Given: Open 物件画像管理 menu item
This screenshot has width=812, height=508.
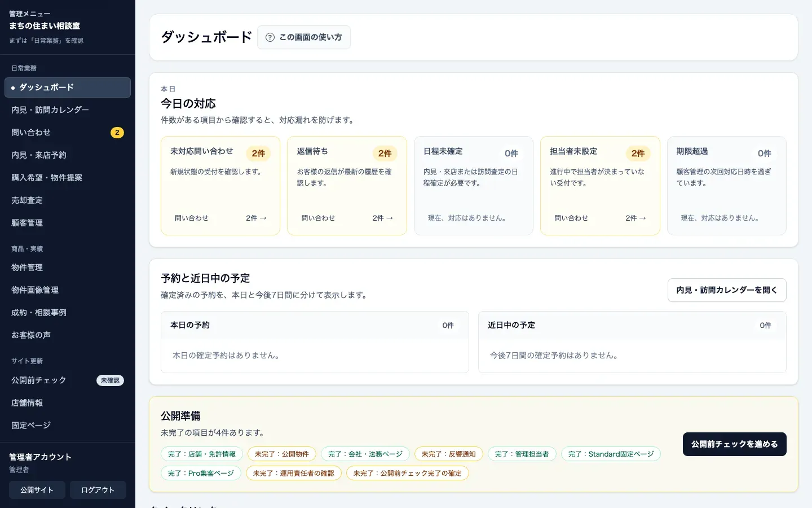Looking at the screenshot, I should 68,290.
